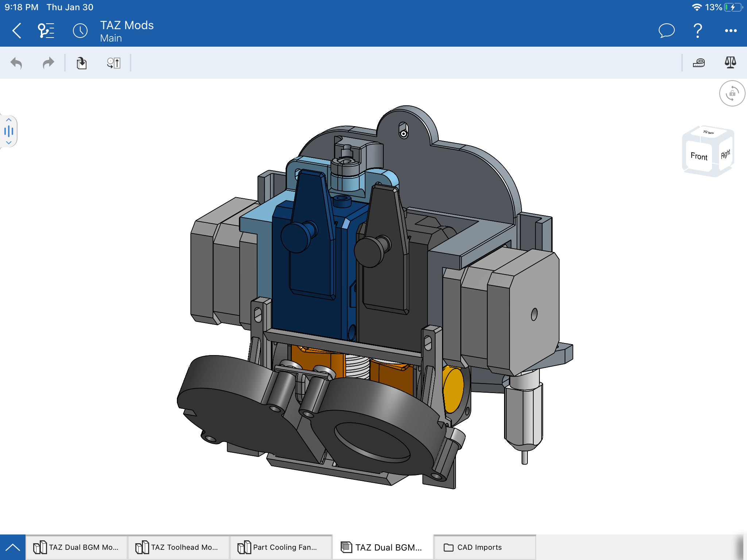
Task: Open the three-dot more options menu
Action: pos(730,31)
